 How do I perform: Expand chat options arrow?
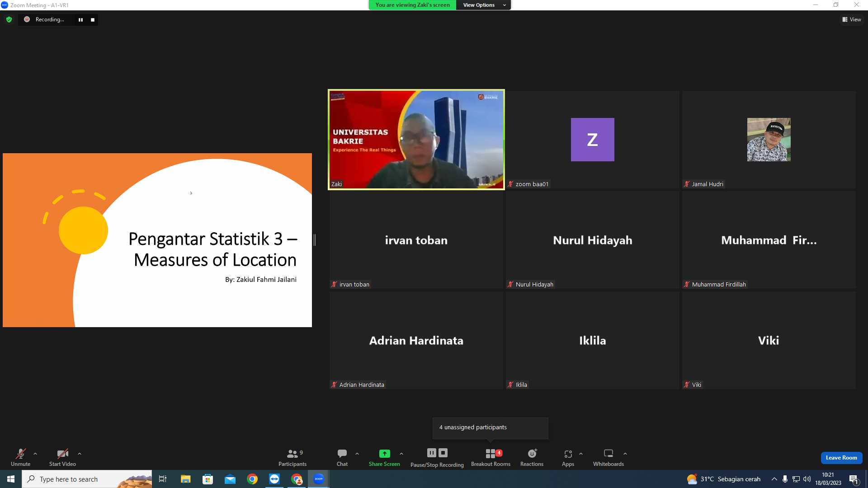pyautogui.click(x=357, y=454)
